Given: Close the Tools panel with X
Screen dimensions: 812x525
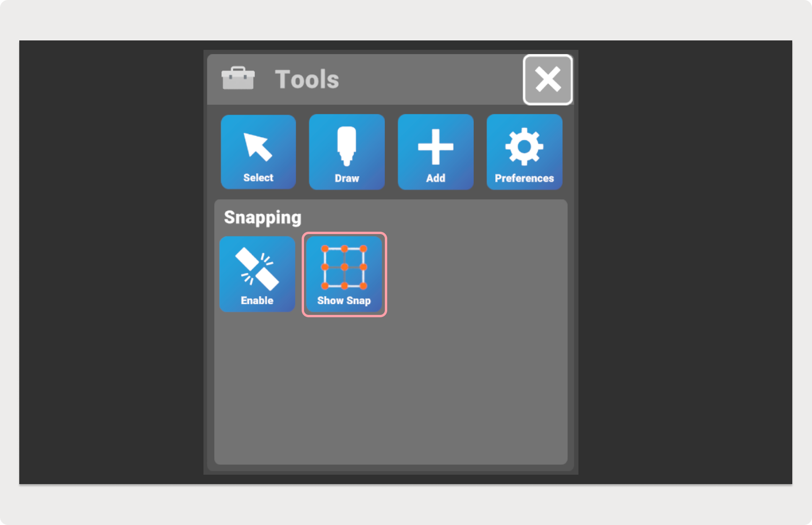Looking at the screenshot, I should tap(548, 79).
